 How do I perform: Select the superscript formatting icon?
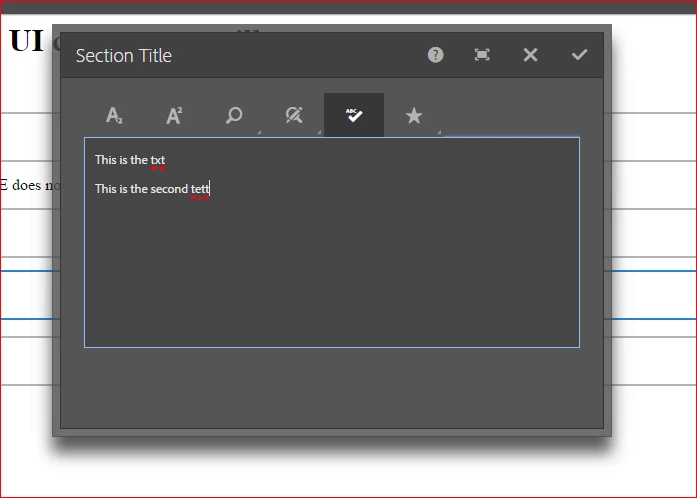[174, 115]
